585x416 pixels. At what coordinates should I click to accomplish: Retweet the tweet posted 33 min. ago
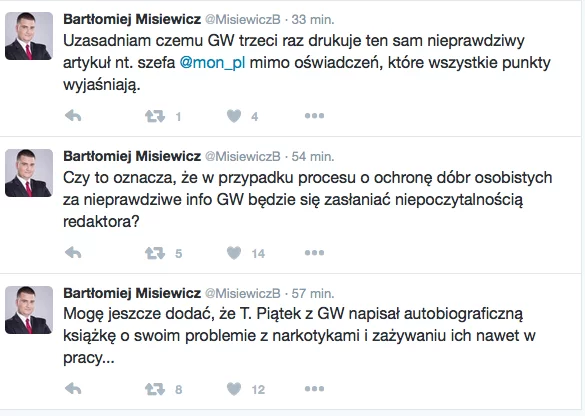coord(155,116)
